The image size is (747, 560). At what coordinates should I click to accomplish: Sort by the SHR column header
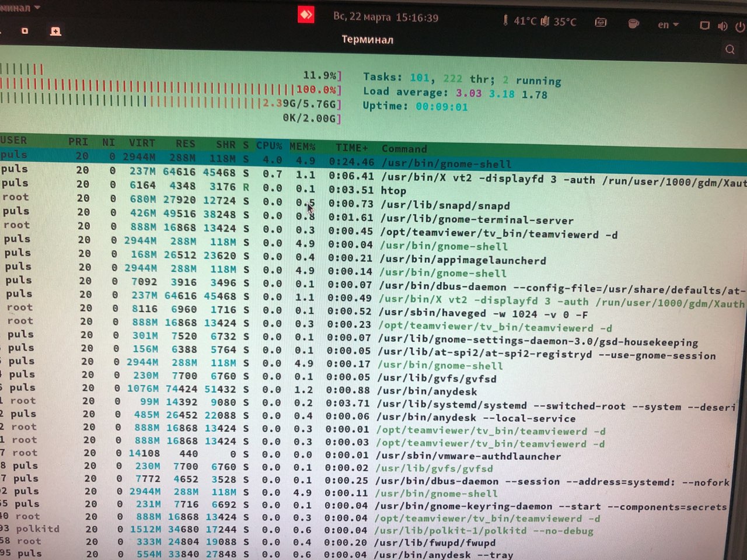pos(226,144)
